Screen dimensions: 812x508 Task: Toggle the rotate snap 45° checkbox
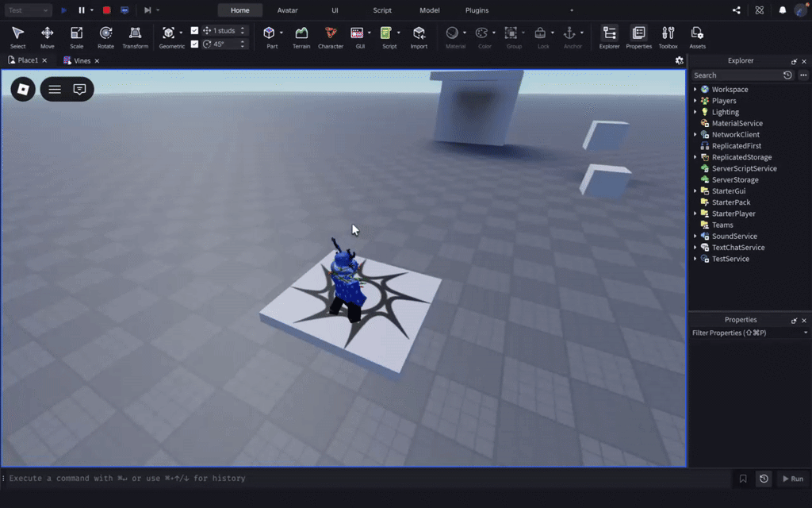[x=195, y=44]
